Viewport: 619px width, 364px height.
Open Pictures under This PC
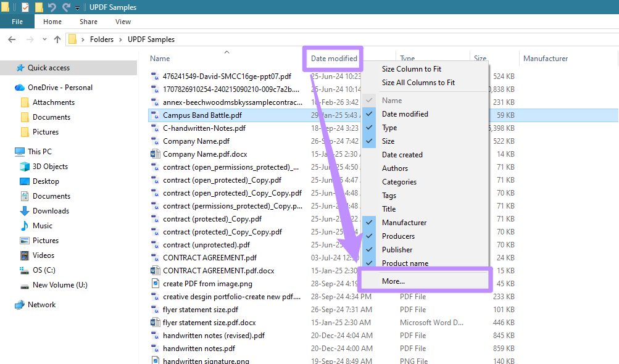[46, 241]
